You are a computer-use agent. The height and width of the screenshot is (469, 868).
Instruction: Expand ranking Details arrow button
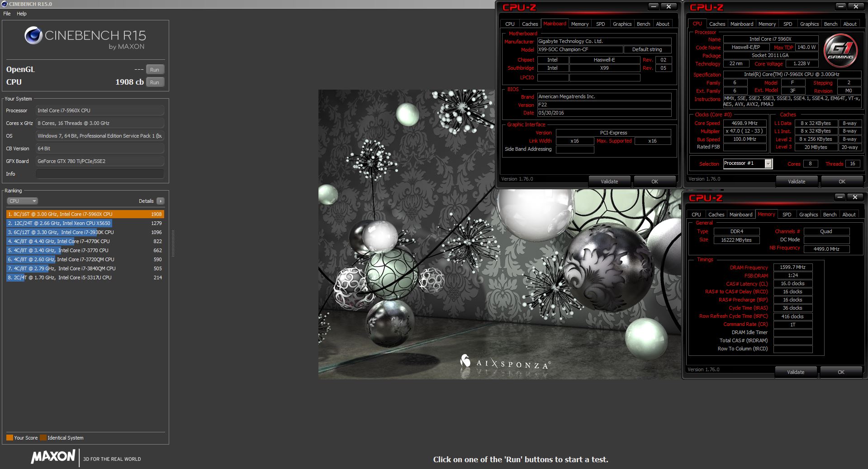(x=161, y=201)
